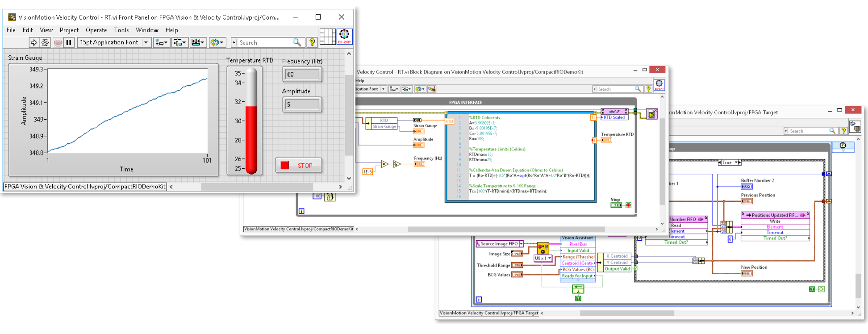Open the font dropdown in Block Diagram toolbar
This screenshot has height=334, width=868.
[x=371, y=89]
